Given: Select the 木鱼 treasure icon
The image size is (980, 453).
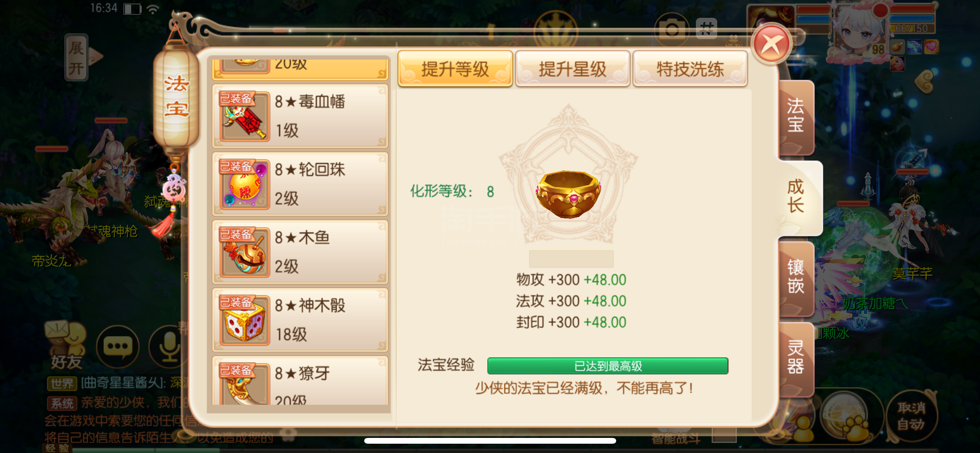Looking at the screenshot, I should [x=245, y=252].
